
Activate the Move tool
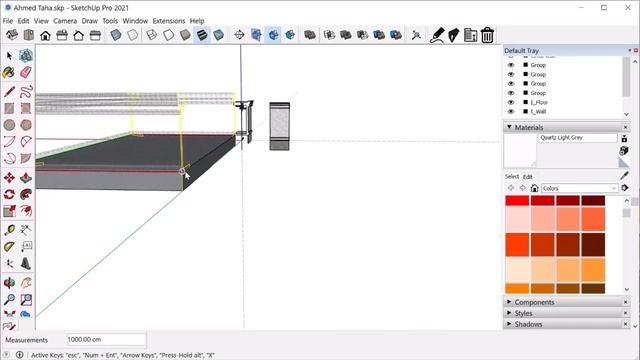point(9,178)
